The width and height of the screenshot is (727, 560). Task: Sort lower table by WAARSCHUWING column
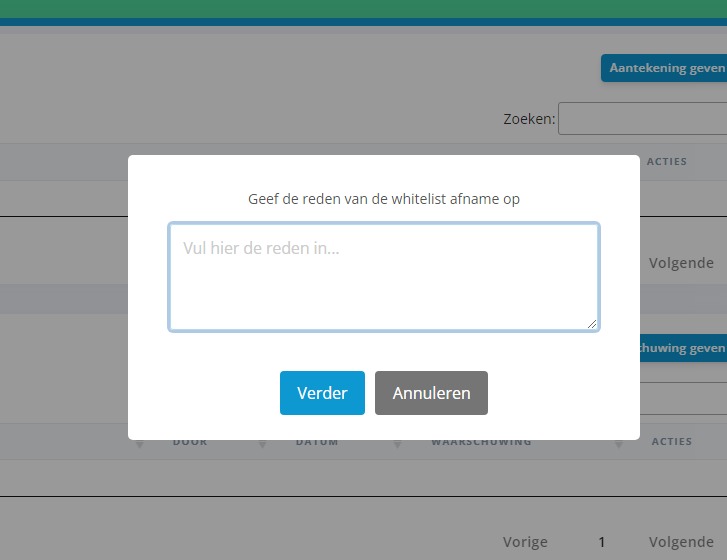pos(481,442)
